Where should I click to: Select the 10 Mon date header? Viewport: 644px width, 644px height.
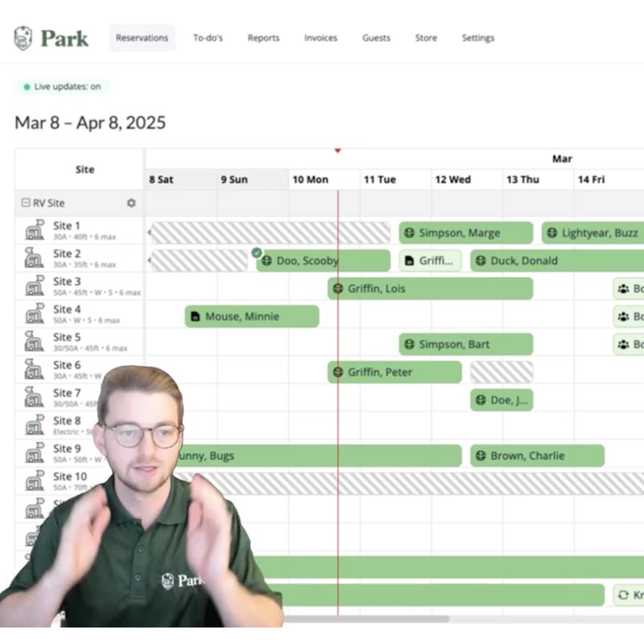tap(324, 180)
